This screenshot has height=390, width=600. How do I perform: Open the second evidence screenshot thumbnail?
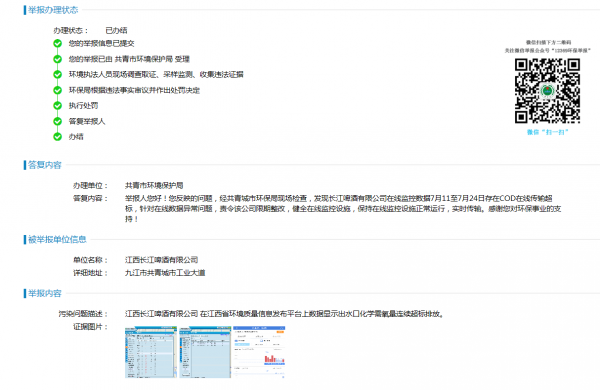(205, 352)
